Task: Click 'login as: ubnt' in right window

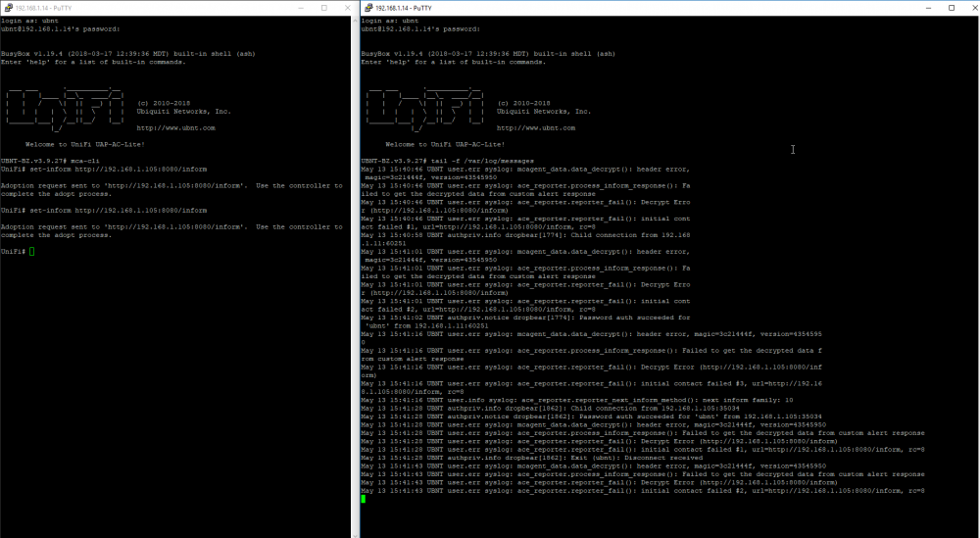Action: 389,21
